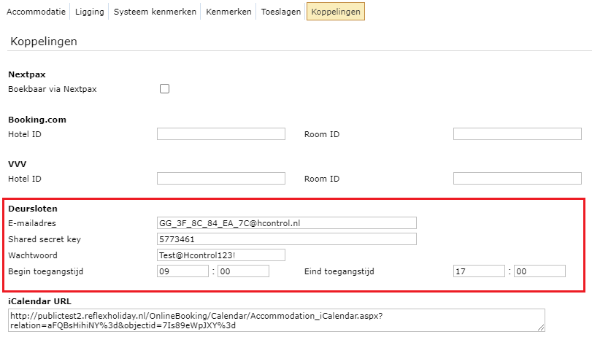
Task: Click the Begin toegangstijd hours field
Action: click(x=182, y=271)
